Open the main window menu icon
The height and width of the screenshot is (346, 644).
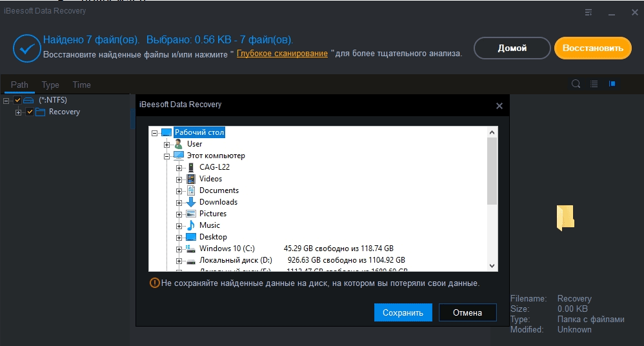click(589, 13)
